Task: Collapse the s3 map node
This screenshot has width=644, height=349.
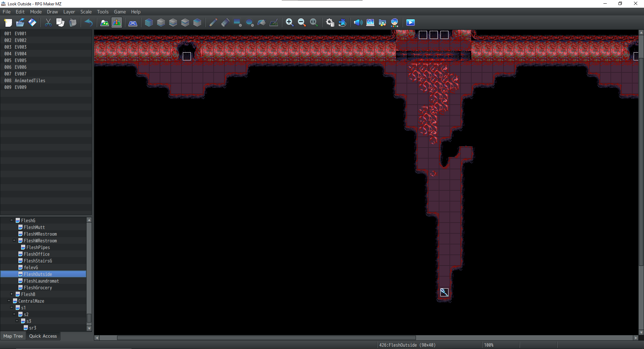Action: click(x=17, y=321)
